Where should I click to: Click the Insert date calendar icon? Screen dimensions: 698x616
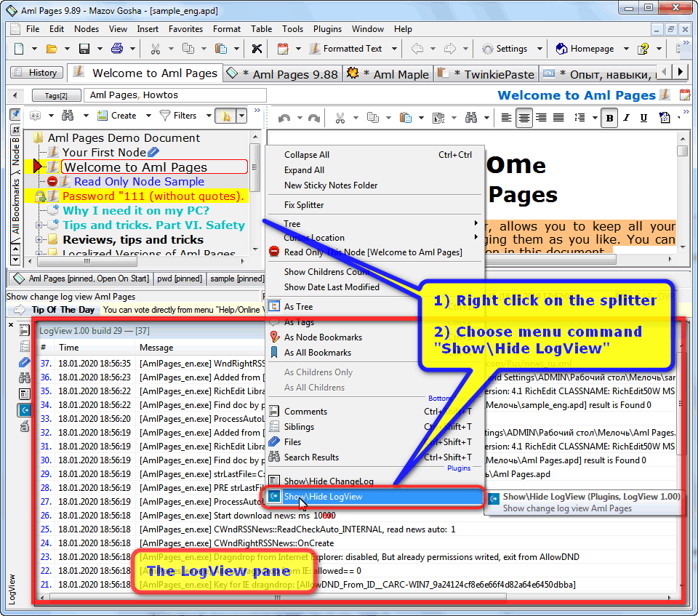click(283, 49)
